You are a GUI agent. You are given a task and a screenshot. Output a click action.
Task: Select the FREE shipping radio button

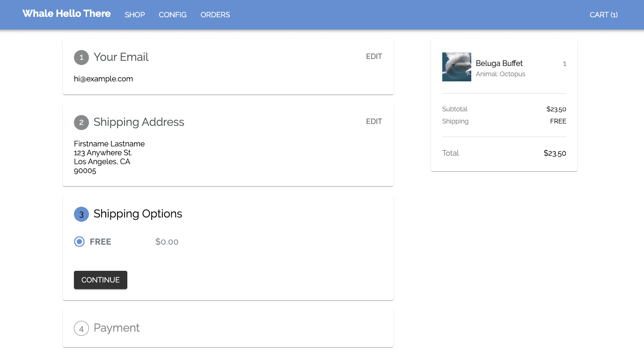point(80,242)
